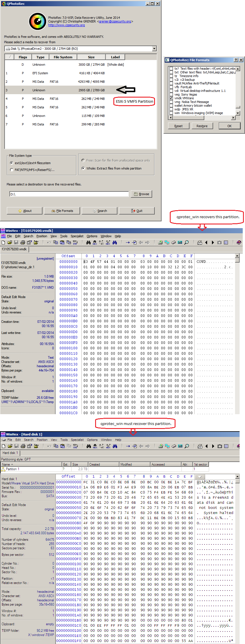The height and width of the screenshot is (644, 245).
Task: Click Go To Offset arrow in Hard disk 1 WinHex toolbar
Action: [x=128, y=446]
